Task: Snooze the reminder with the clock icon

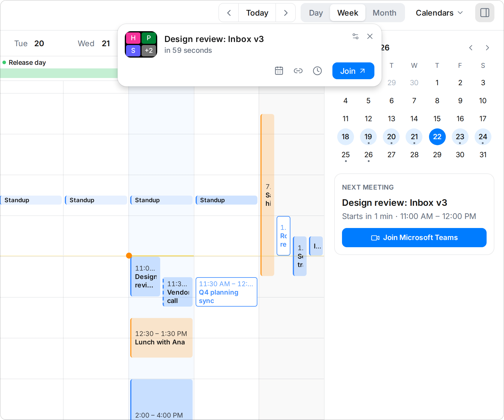Action: click(x=317, y=71)
